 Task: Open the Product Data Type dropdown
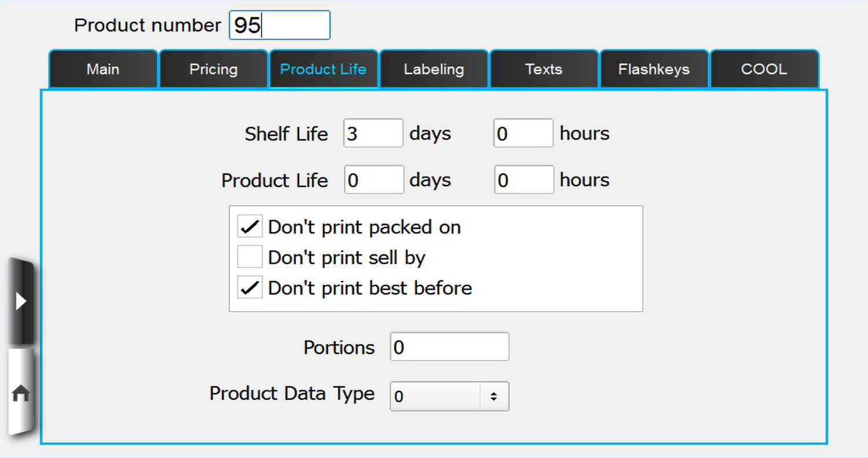[436, 397]
